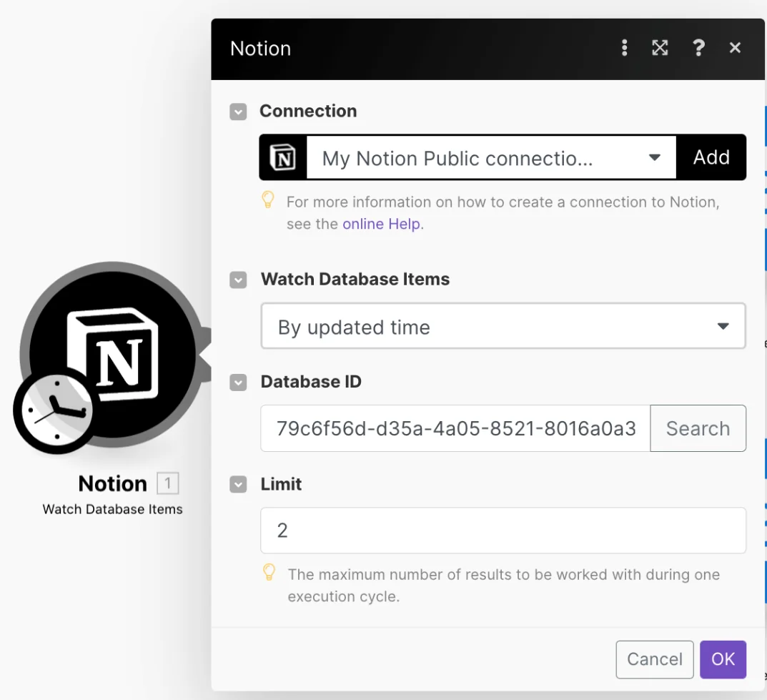Image resolution: width=767 pixels, height=700 pixels.
Task: Click the Limit input field showing 2
Action: 503,531
